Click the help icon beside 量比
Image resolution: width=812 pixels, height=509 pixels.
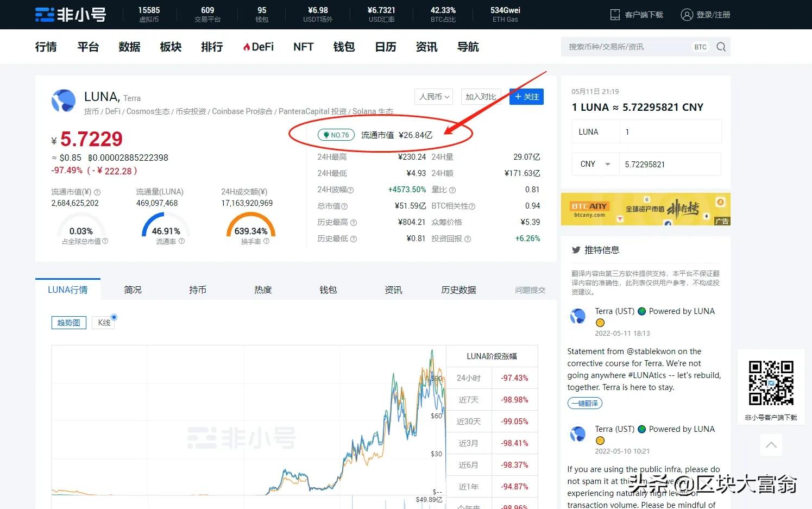coord(452,190)
